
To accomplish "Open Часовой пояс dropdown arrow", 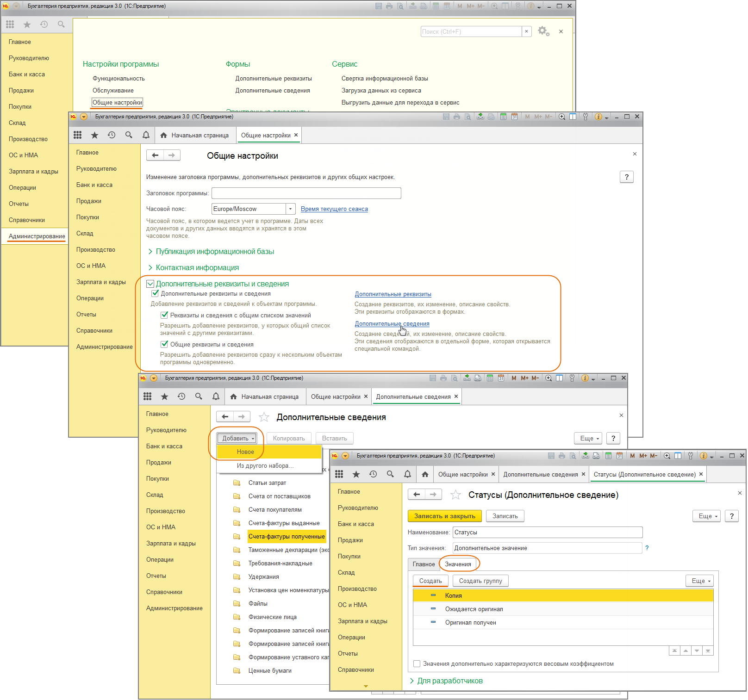I will pyautogui.click(x=290, y=209).
